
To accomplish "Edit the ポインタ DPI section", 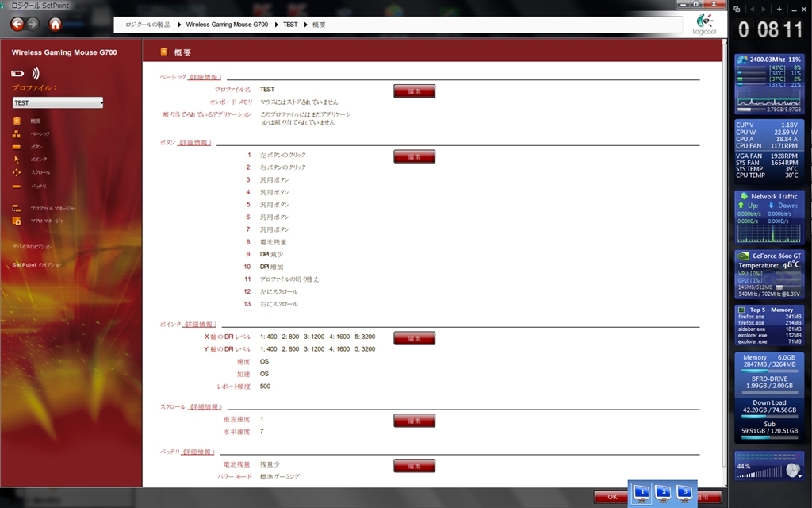I will click(414, 338).
